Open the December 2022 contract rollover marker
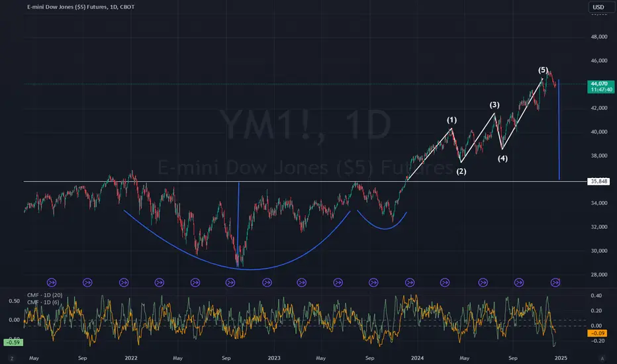The width and height of the screenshot is (617, 364). click(267, 282)
